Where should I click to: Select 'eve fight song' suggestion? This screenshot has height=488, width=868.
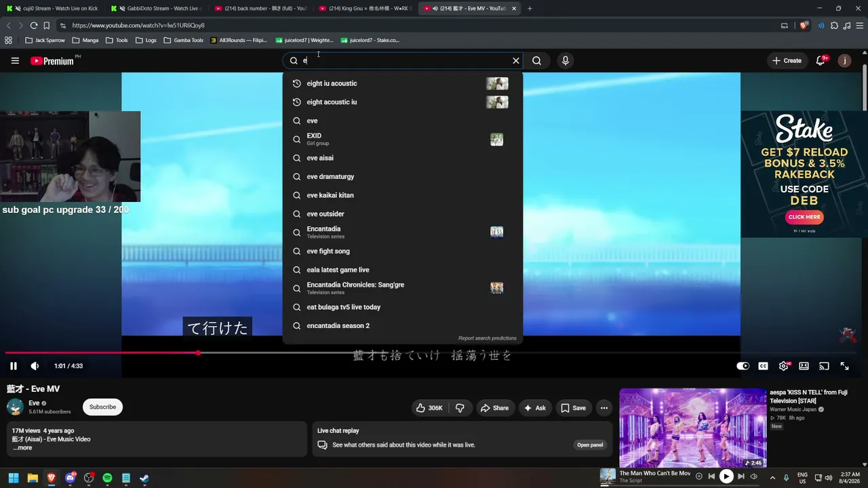[x=403, y=251]
